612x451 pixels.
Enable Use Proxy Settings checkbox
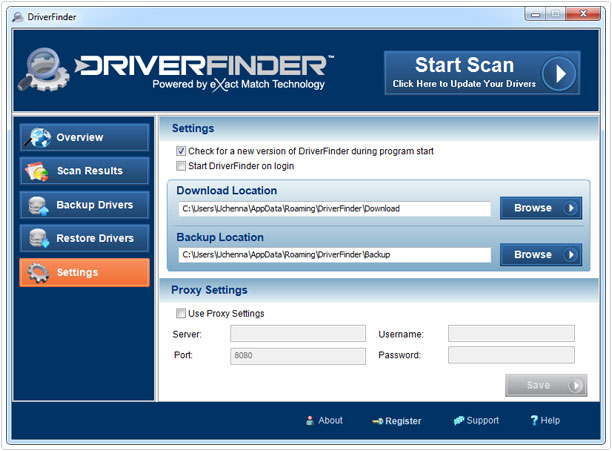(x=181, y=313)
